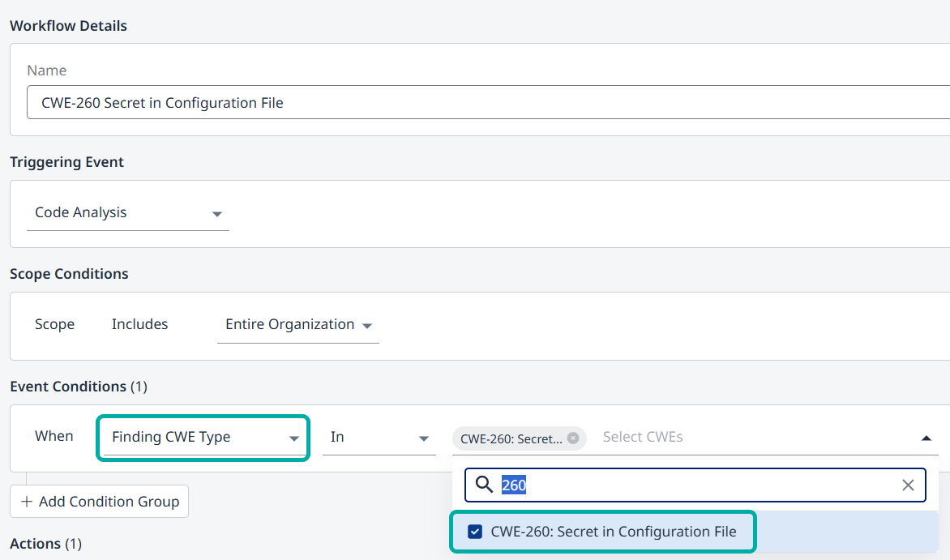This screenshot has width=950, height=560.
Task: Click the caret arrow next to Finding CWE Type
Action: (293, 438)
